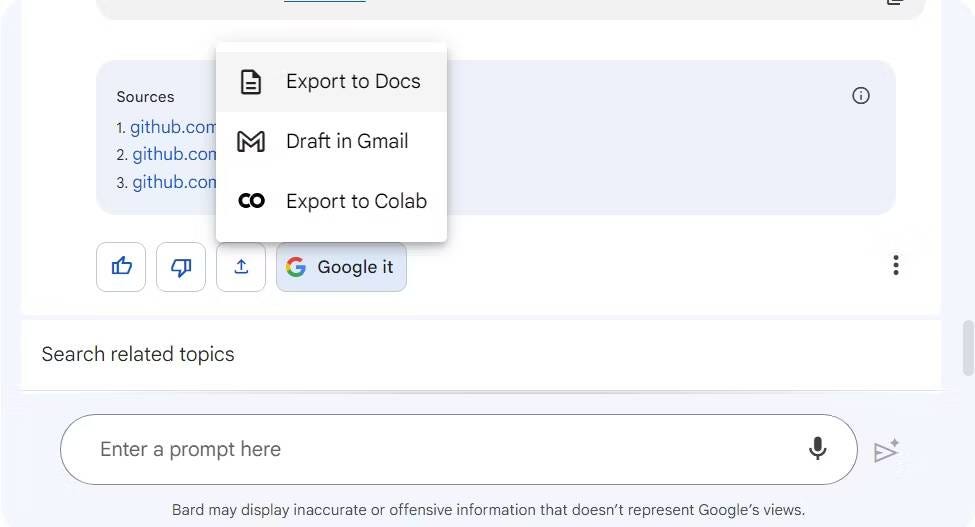The height and width of the screenshot is (527, 975).
Task: Open the three-dot more options menu
Action: 895,265
